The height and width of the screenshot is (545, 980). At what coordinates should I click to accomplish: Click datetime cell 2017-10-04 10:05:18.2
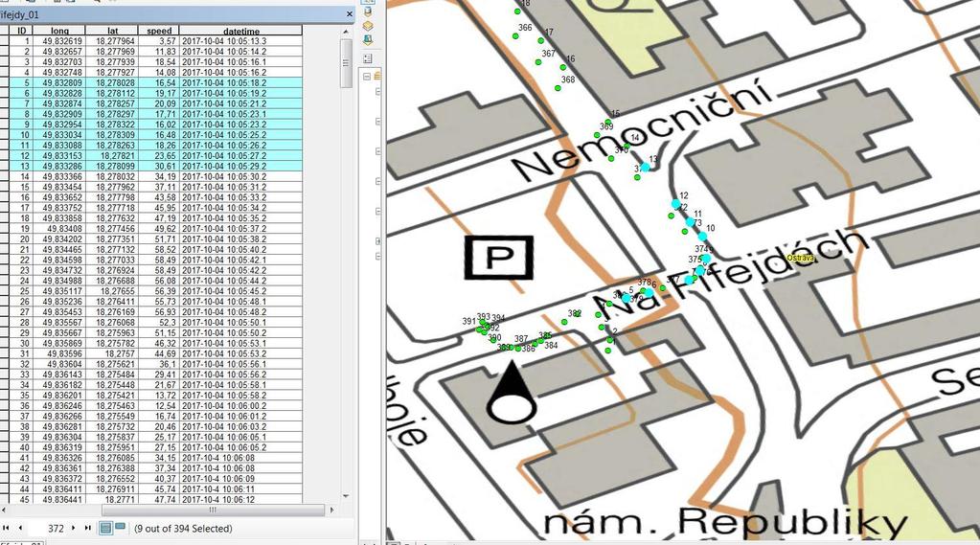tap(240, 82)
